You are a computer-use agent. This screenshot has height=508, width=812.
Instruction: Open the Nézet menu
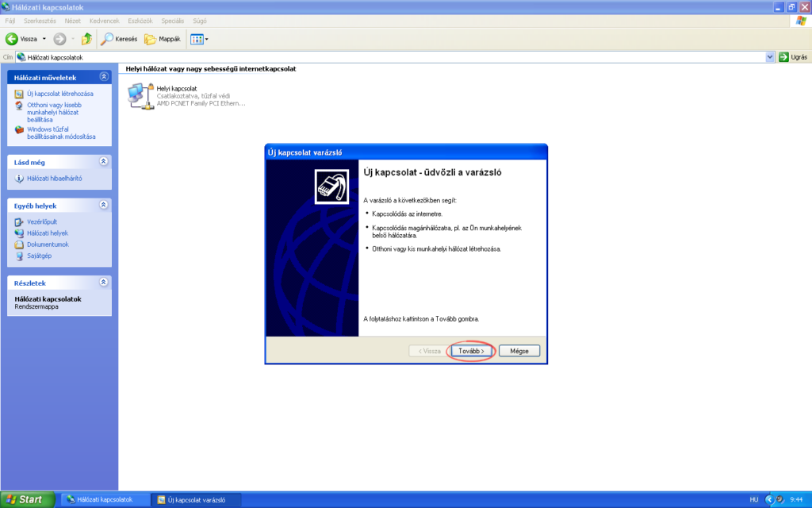73,20
